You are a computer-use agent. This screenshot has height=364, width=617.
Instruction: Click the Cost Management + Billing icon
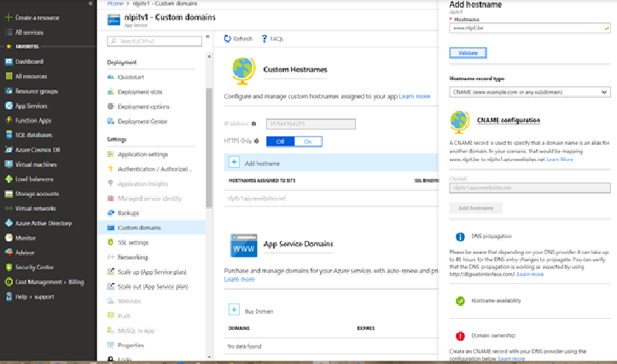[x=9, y=282]
